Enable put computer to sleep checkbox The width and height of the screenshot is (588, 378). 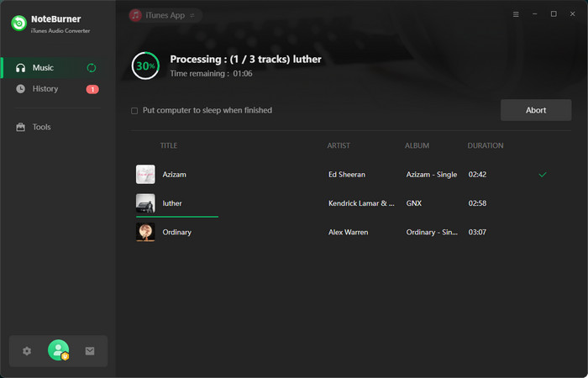click(134, 111)
